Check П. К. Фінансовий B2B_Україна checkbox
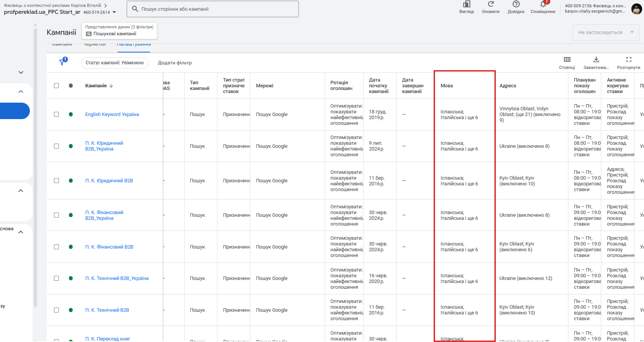Image resolution: width=644 pixels, height=342 pixels. [x=57, y=215]
